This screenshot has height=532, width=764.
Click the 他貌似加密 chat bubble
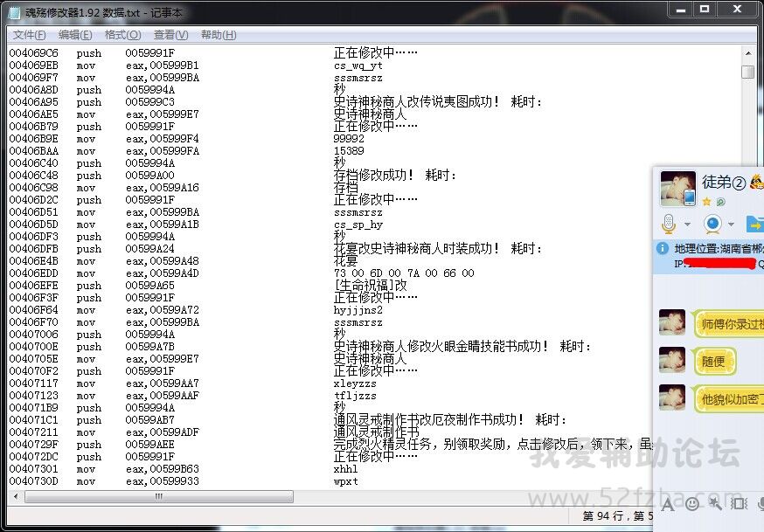pyautogui.click(x=729, y=399)
